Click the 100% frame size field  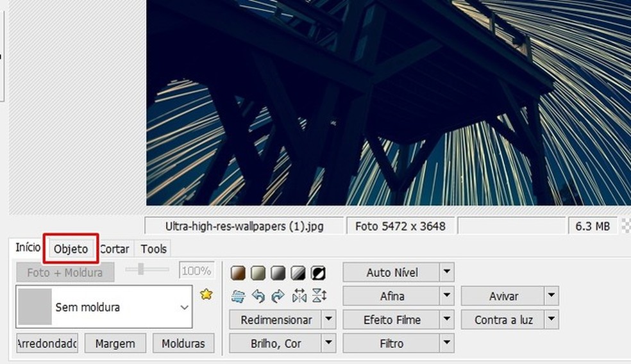click(x=196, y=270)
